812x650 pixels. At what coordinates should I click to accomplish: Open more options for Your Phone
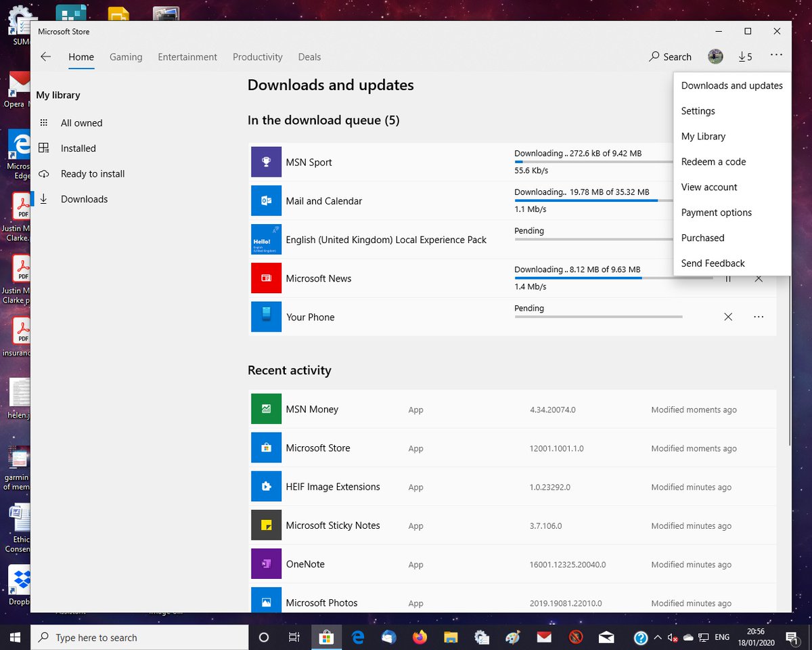pos(759,317)
